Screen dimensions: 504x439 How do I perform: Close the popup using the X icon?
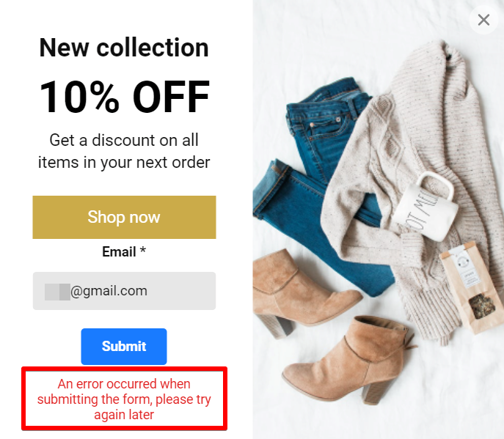tap(483, 20)
